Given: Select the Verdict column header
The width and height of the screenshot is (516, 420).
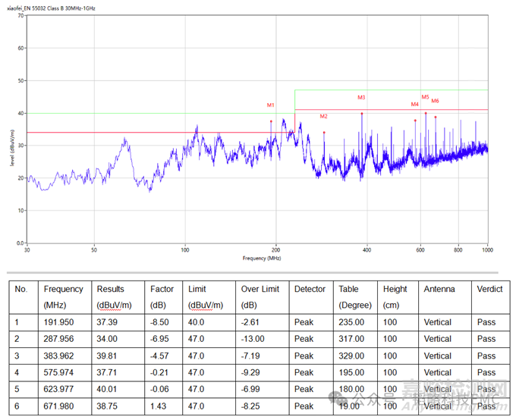Looking at the screenshot, I should point(490,289).
